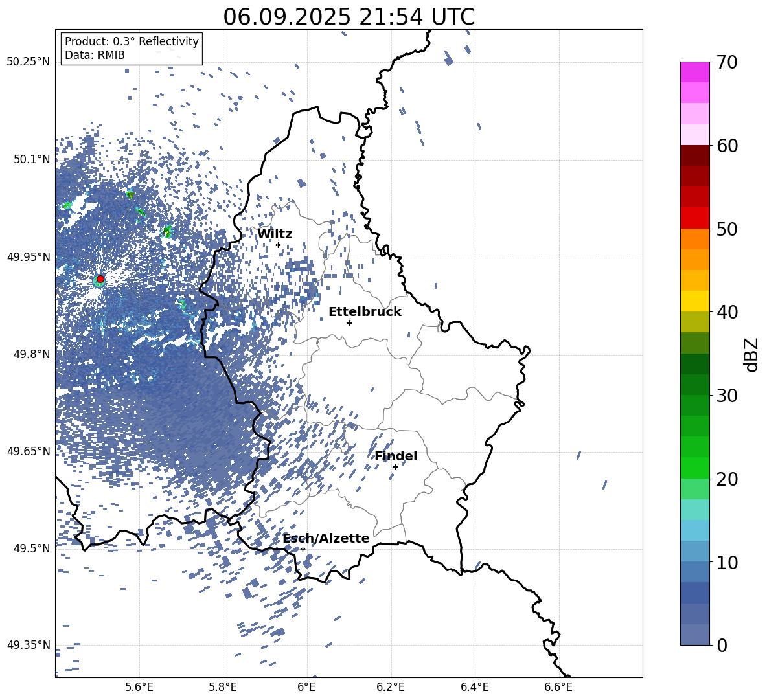The image size is (767, 700).
Task: Click the turquoise swatch below 20
Action: pyautogui.click(x=695, y=510)
